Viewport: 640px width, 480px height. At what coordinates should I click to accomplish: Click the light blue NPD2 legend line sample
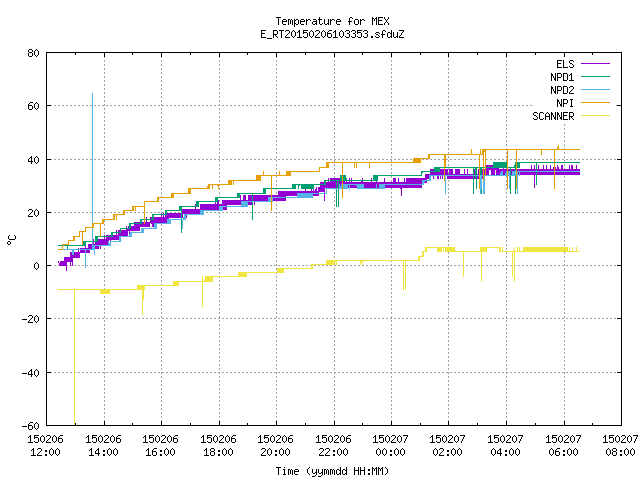pos(596,90)
